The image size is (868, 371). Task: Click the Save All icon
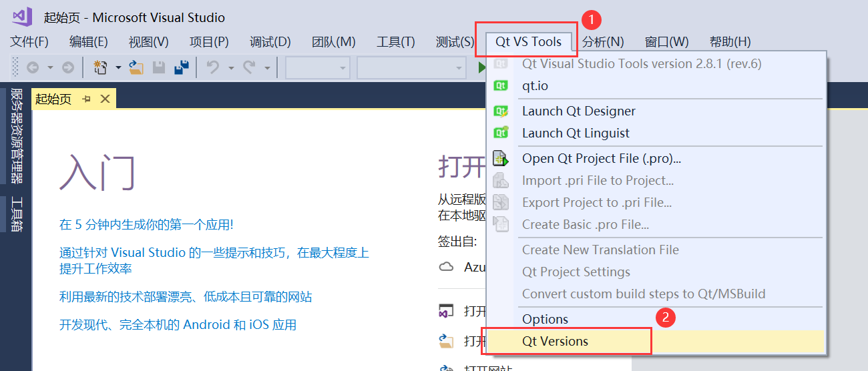pyautogui.click(x=181, y=67)
